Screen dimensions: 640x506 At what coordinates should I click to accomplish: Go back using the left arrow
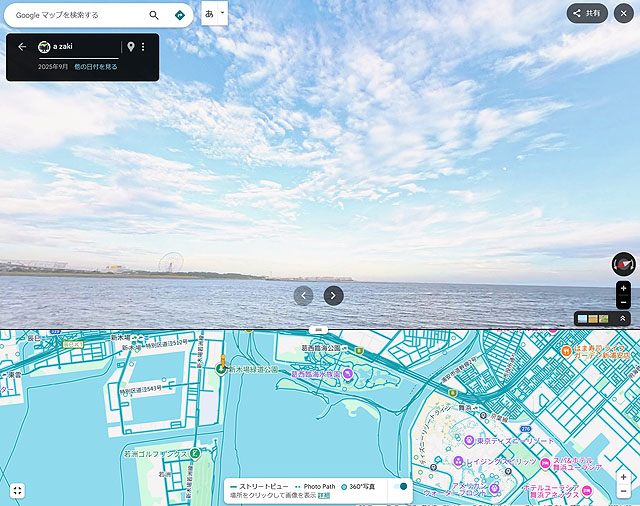click(x=22, y=47)
